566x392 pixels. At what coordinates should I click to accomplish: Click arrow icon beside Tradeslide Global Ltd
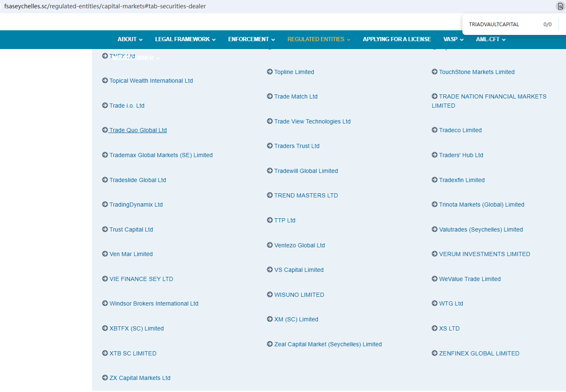coord(105,180)
